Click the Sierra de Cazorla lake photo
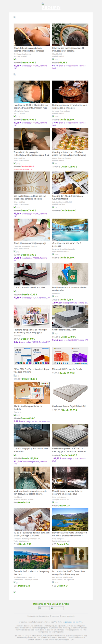 (70, 519)
